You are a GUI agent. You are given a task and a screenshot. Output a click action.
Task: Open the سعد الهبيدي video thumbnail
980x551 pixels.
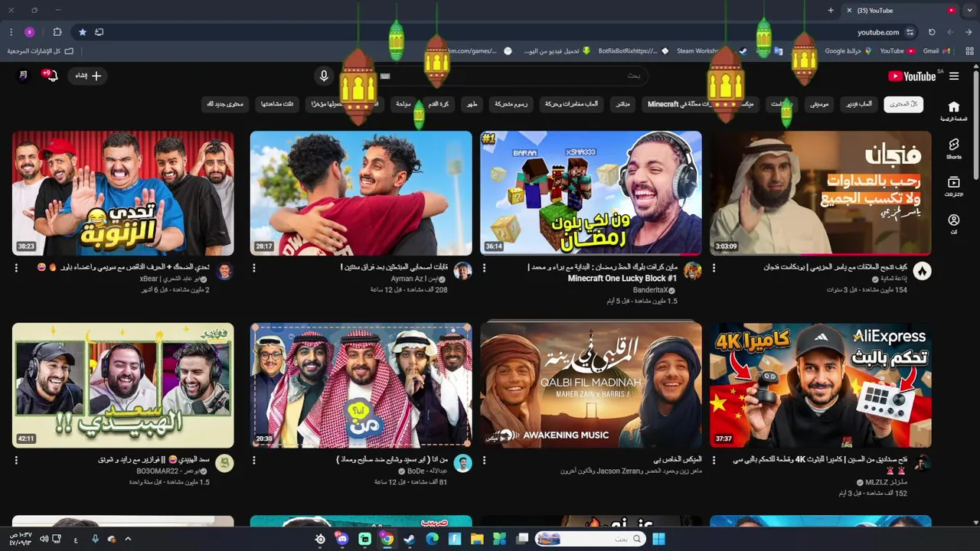pos(122,385)
